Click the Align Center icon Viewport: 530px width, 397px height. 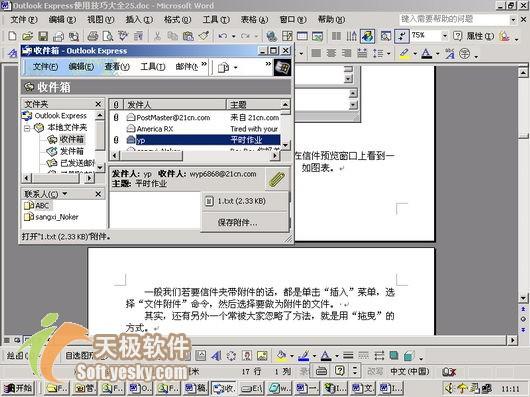point(331,53)
